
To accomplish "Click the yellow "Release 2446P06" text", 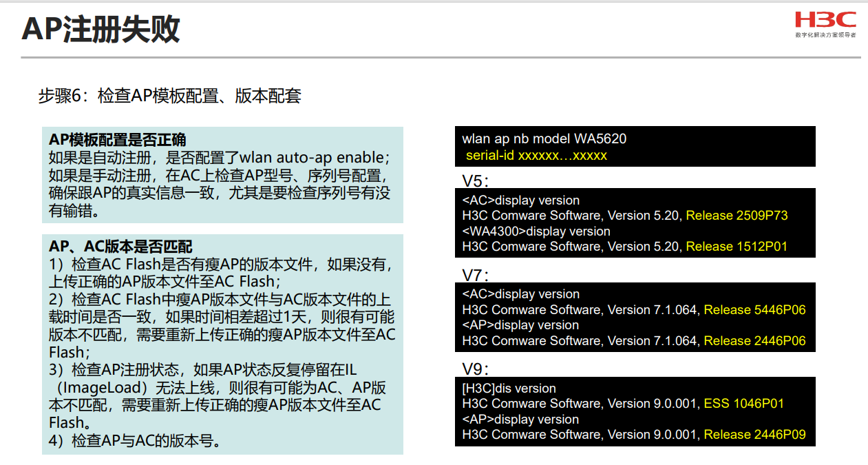I will point(754,341).
